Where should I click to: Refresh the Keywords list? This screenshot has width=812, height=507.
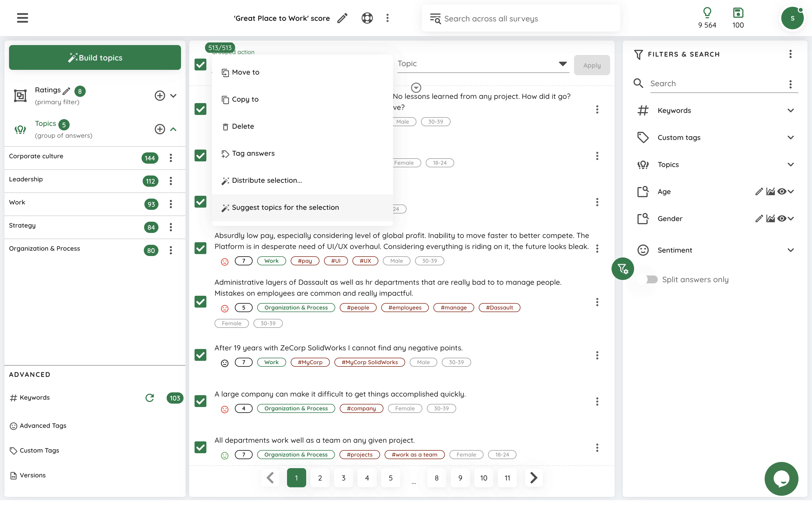(150, 398)
